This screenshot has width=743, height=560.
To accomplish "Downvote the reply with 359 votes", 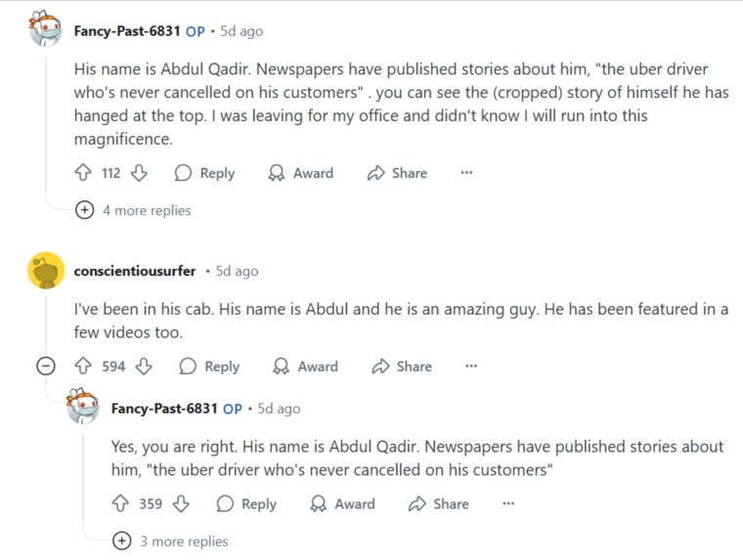I will pos(181,503).
